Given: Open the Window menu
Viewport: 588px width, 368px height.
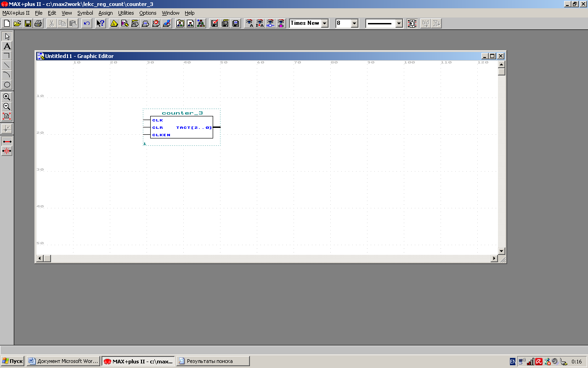Looking at the screenshot, I should pos(170,13).
